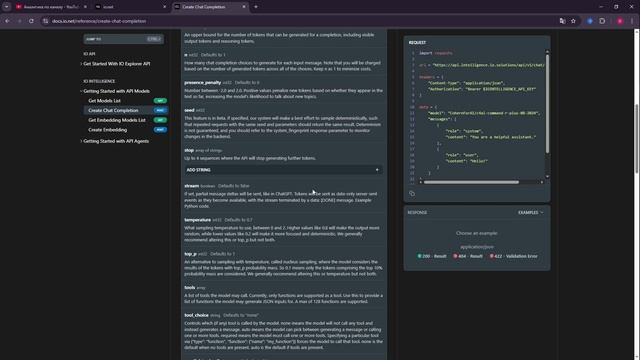Click the plus icon in ADD STRING row
Image resolution: width=640 pixels, height=360 pixels.
click(x=377, y=170)
